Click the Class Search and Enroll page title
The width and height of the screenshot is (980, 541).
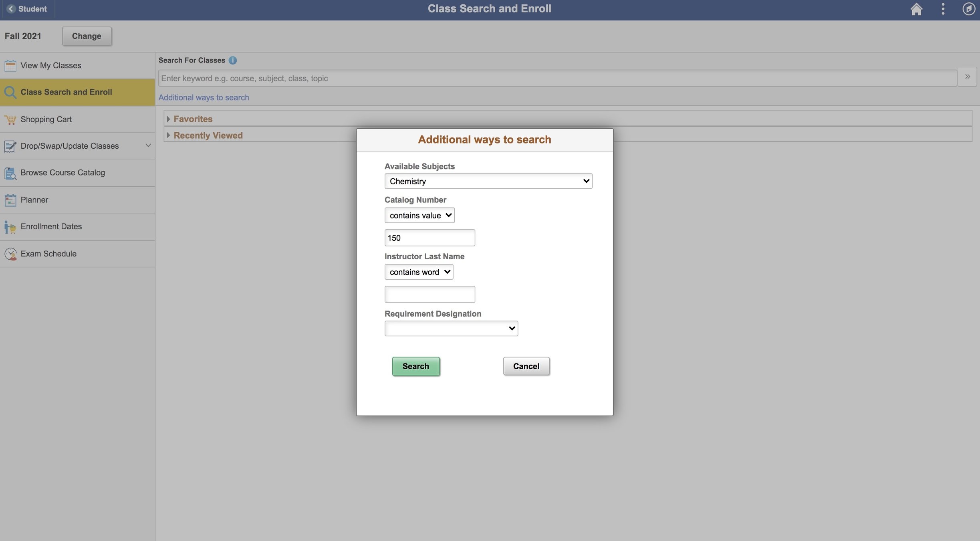point(489,8)
